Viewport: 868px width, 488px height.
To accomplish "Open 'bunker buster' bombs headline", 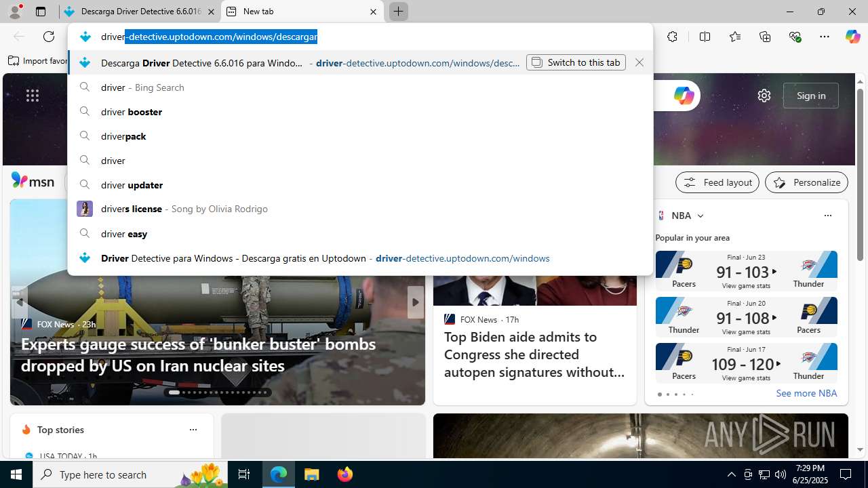I will [x=198, y=354].
